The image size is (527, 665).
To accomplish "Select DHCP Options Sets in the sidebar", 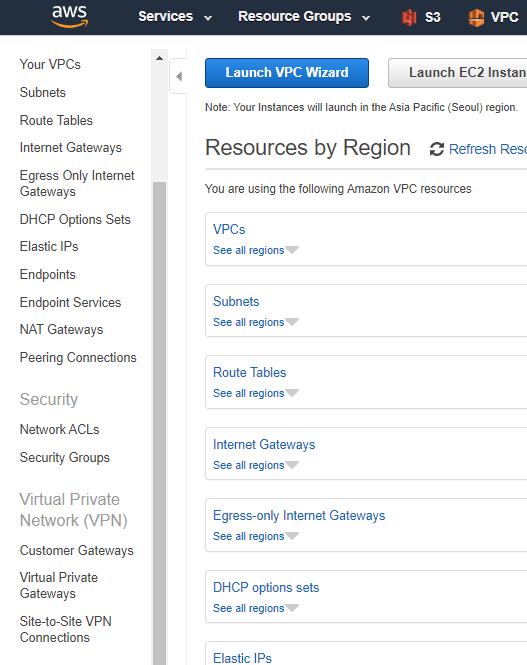I will pyautogui.click(x=75, y=220).
